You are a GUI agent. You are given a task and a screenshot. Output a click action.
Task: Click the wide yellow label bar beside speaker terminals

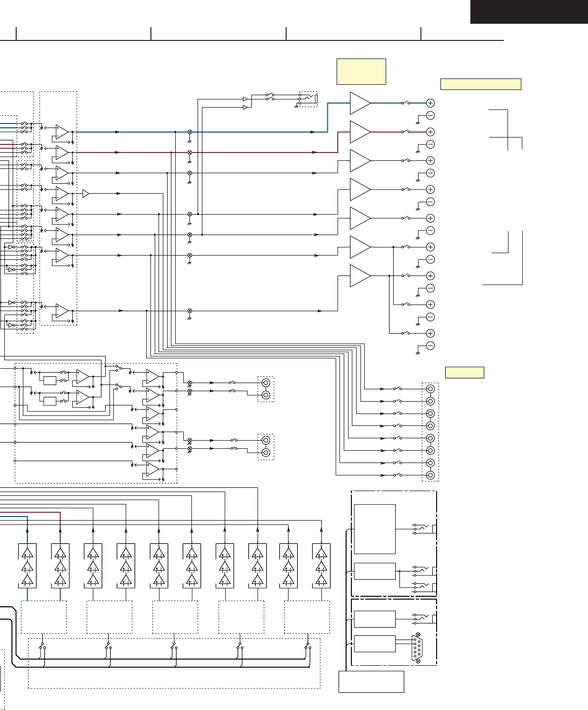point(480,84)
